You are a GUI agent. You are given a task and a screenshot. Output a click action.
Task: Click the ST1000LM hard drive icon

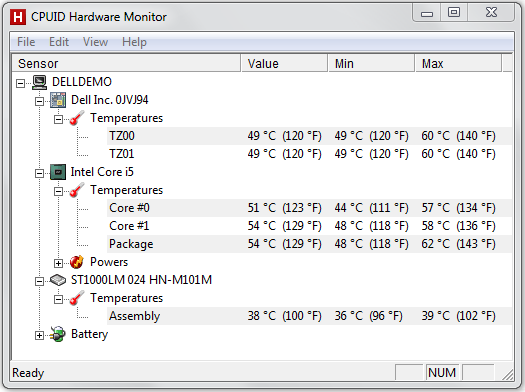click(58, 280)
